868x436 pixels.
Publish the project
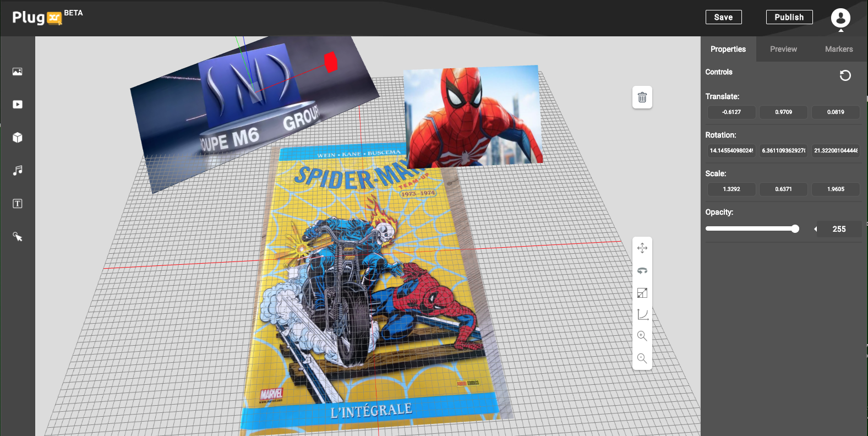[789, 17]
